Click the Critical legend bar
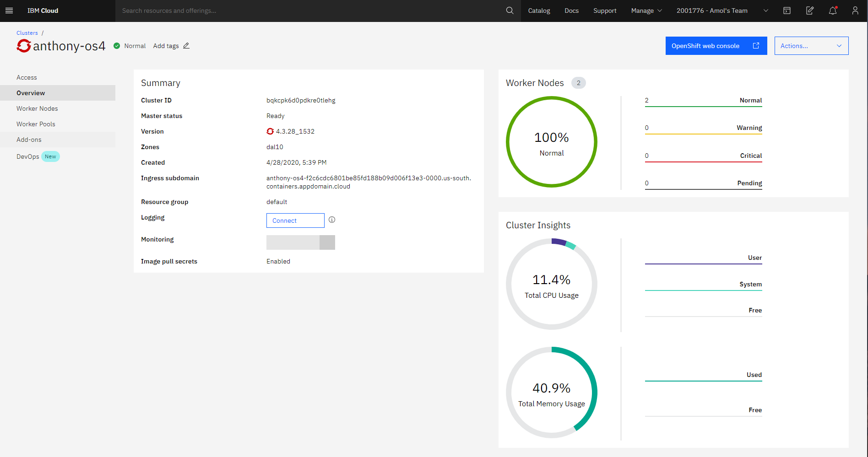Image resolution: width=868 pixels, height=457 pixels. (x=704, y=157)
